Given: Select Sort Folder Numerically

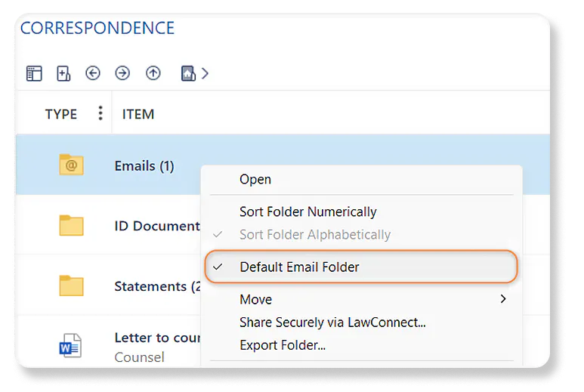Looking at the screenshot, I should point(307,211).
